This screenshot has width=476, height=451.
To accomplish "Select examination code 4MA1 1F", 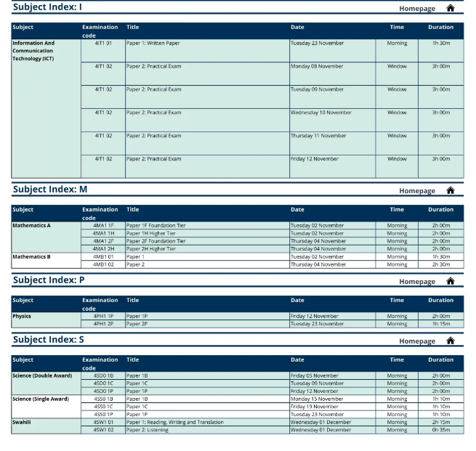I will pyautogui.click(x=103, y=226).
